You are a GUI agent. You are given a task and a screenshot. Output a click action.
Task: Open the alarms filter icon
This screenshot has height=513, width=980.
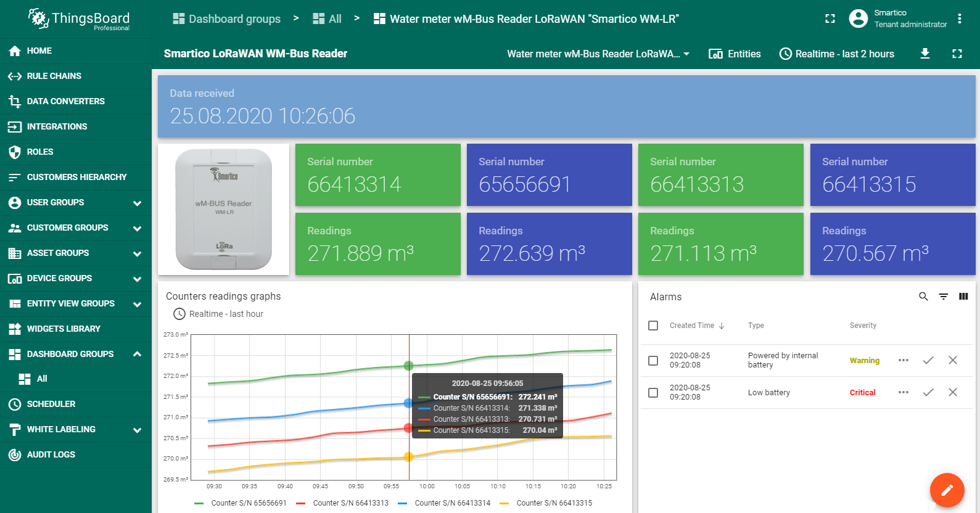point(944,297)
